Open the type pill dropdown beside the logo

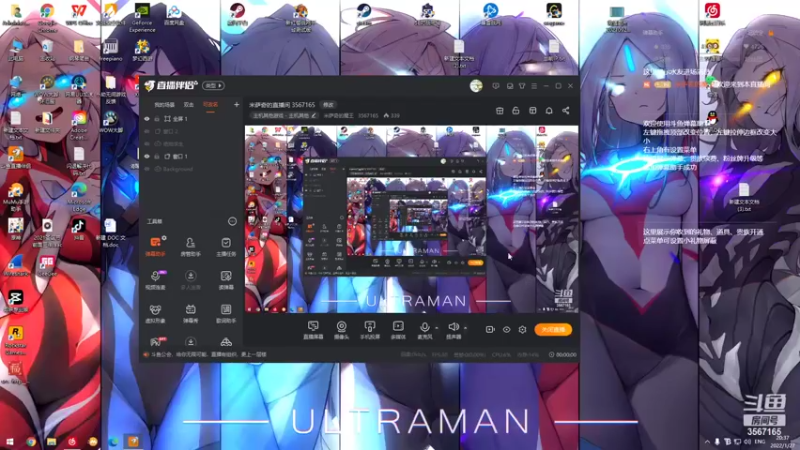(213, 86)
